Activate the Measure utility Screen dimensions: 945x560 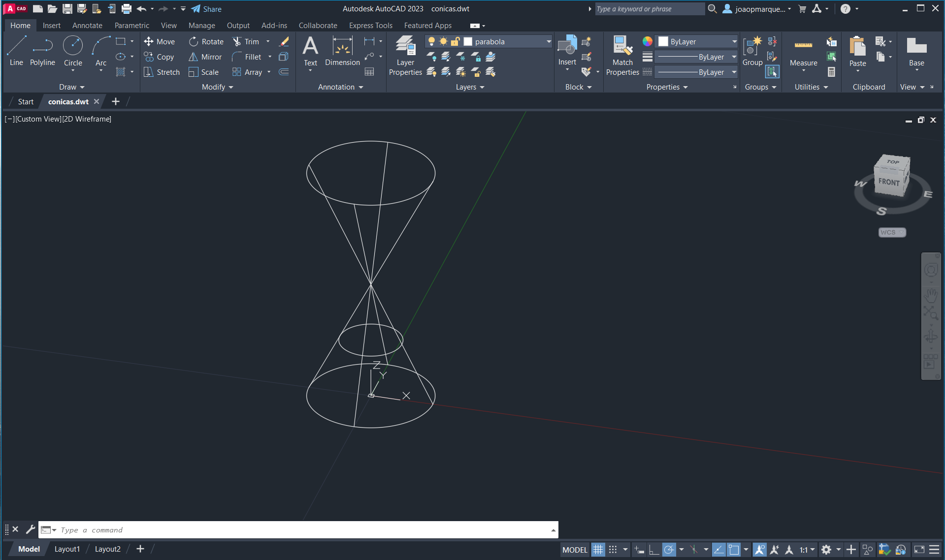point(803,52)
